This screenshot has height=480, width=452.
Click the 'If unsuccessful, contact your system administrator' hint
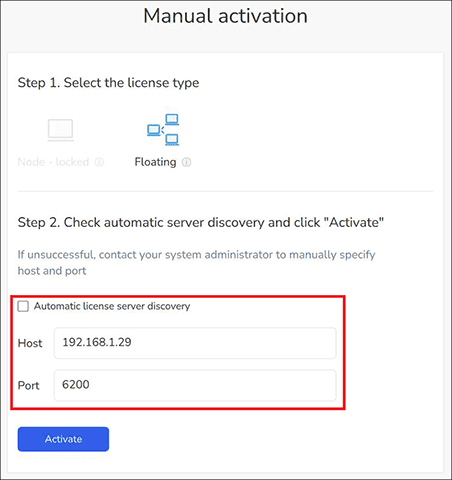pyautogui.click(x=196, y=255)
